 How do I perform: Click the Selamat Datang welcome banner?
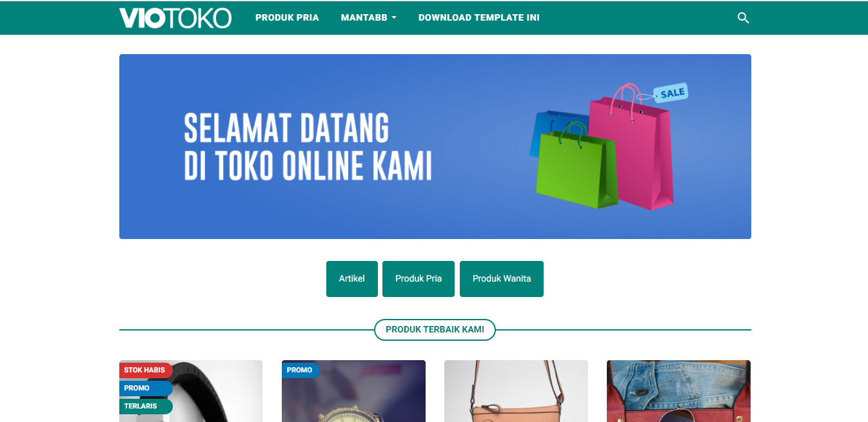point(435,146)
